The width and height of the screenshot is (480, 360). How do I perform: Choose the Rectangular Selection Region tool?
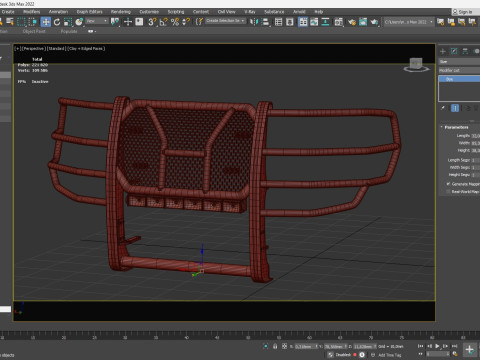[x=21, y=22]
